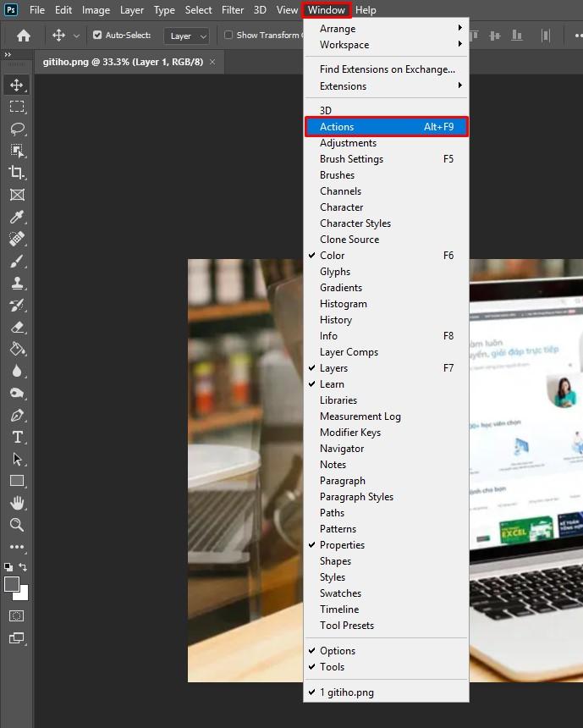
Task: Click the align horizontal centers icon
Action: [x=495, y=36]
